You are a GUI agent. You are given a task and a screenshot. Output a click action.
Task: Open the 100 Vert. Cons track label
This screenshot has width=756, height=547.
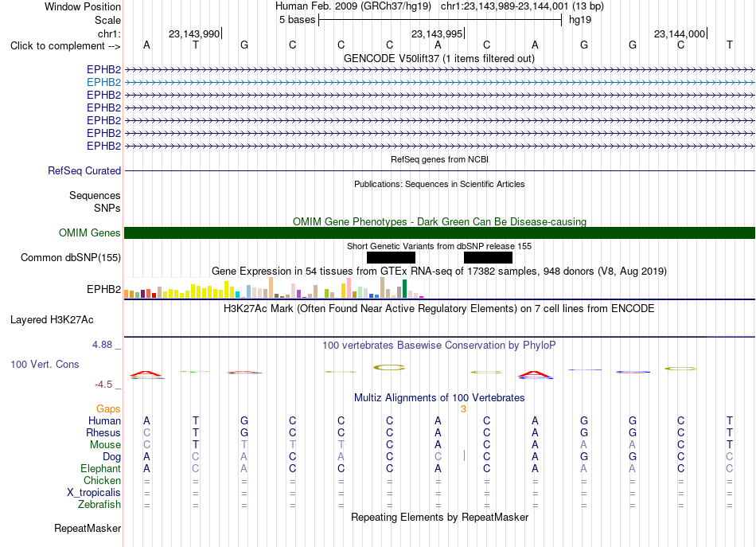click(45, 364)
